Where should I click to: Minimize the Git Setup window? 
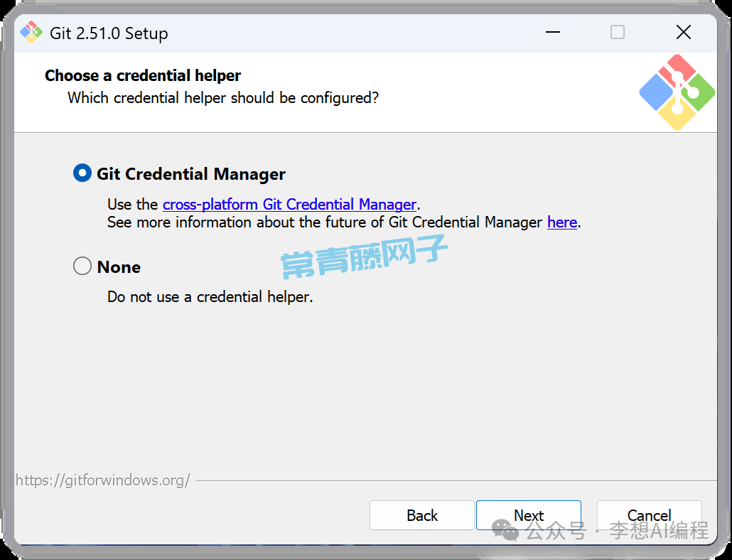click(552, 33)
